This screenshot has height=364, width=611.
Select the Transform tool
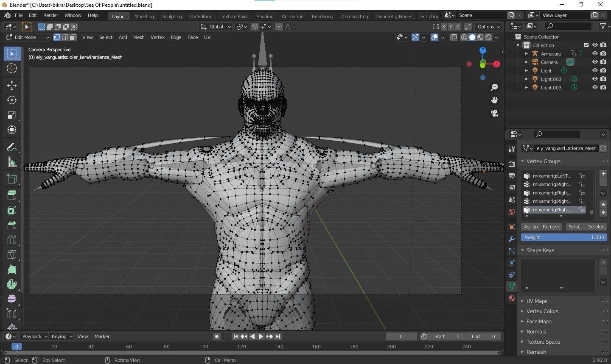pyautogui.click(x=12, y=130)
